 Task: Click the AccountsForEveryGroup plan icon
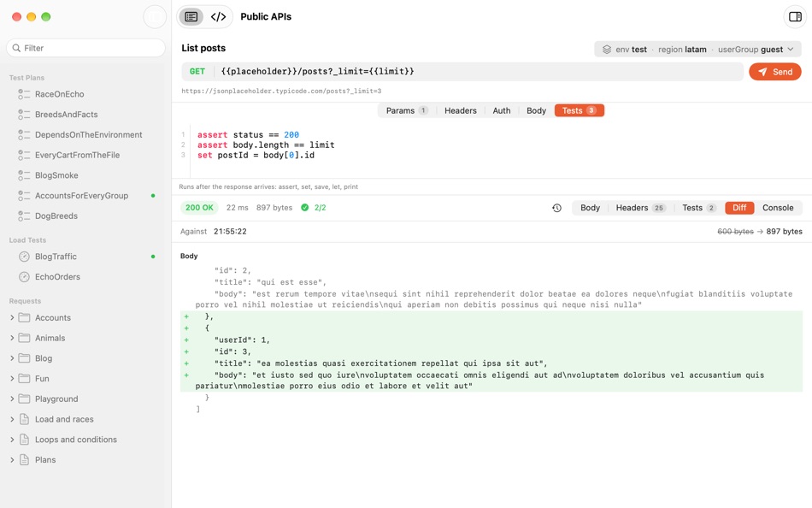click(x=24, y=196)
